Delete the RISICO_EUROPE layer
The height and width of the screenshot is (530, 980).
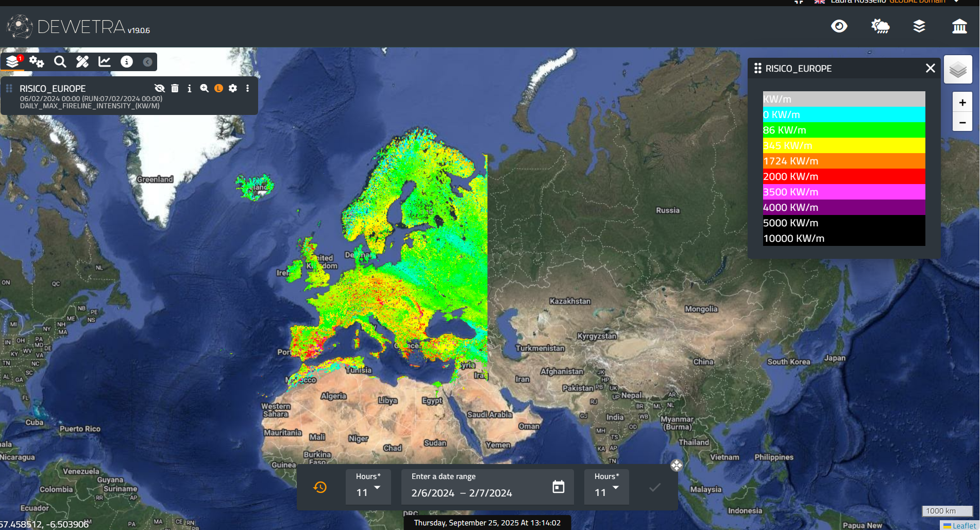click(175, 88)
